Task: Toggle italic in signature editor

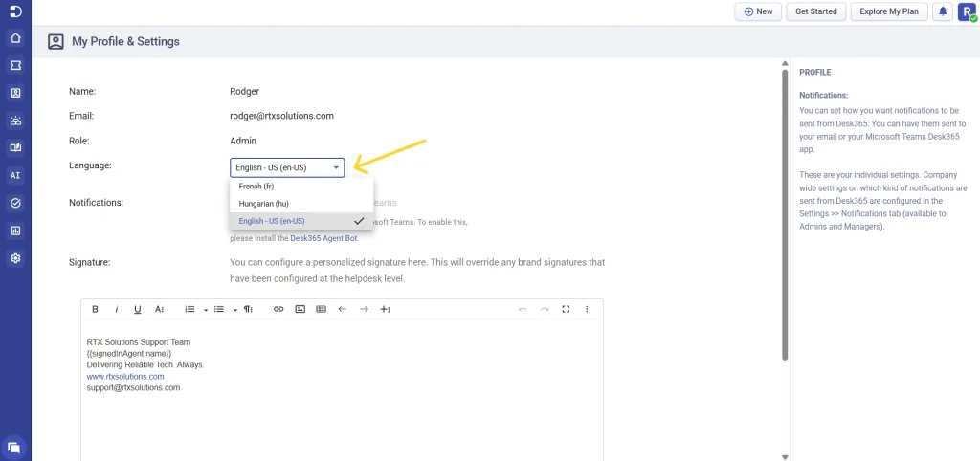Action: [116, 309]
